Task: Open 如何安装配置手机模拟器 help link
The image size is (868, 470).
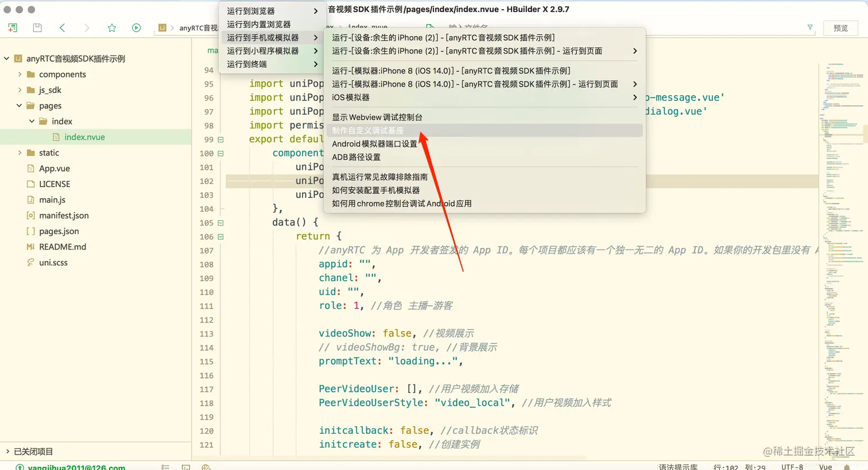Action: pos(485,190)
